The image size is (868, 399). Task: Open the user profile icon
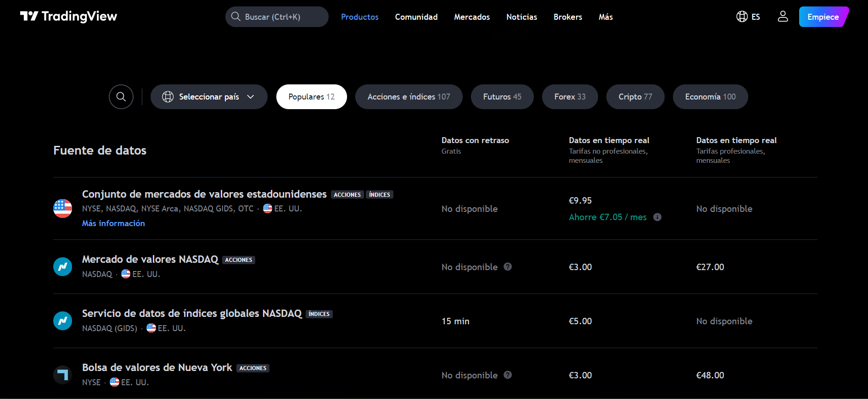pos(783,17)
